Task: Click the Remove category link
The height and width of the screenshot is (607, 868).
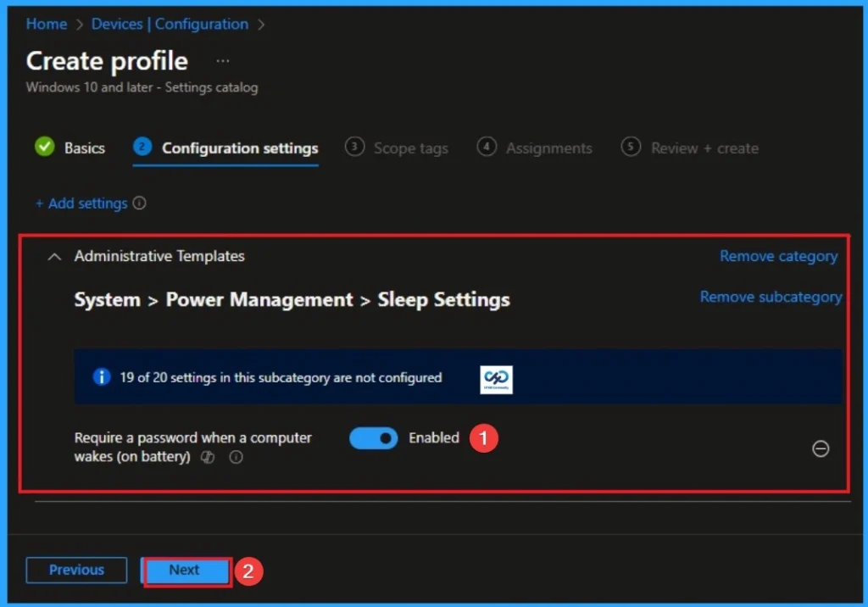Action: [x=778, y=256]
